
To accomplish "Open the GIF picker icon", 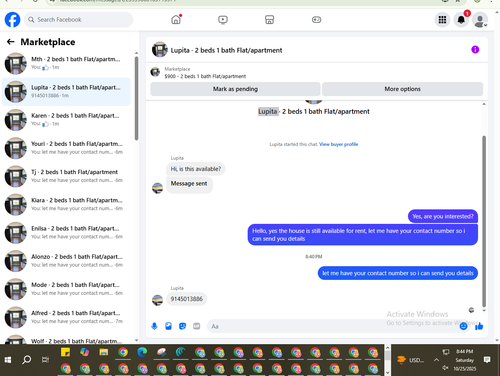I will (x=197, y=326).
